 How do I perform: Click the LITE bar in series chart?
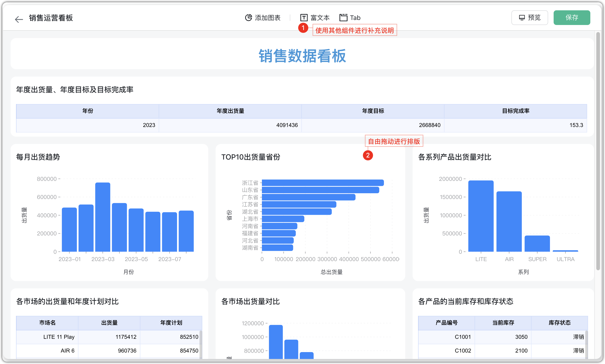pyautogui.click(x=481, y=216)
